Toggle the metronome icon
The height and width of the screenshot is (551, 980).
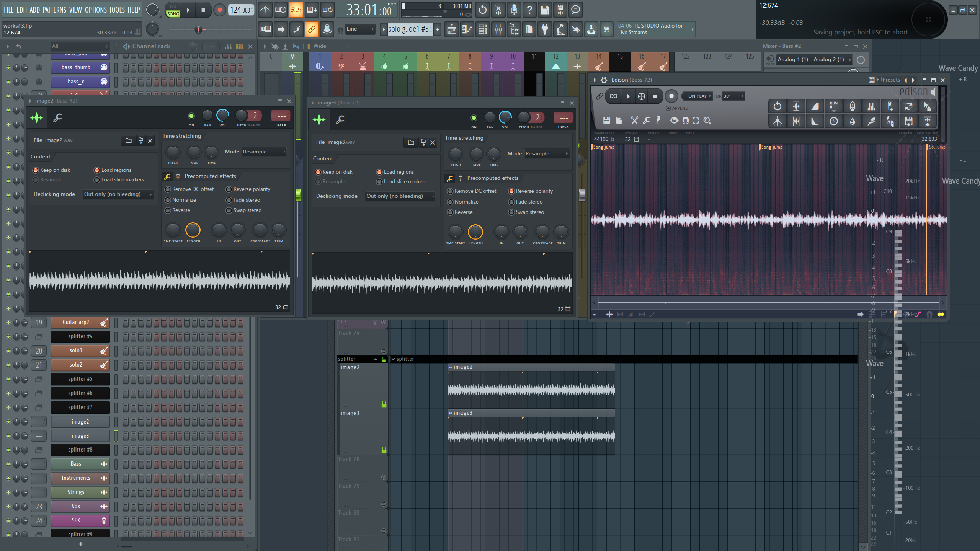pyautogui.click(x=265, y=10)
